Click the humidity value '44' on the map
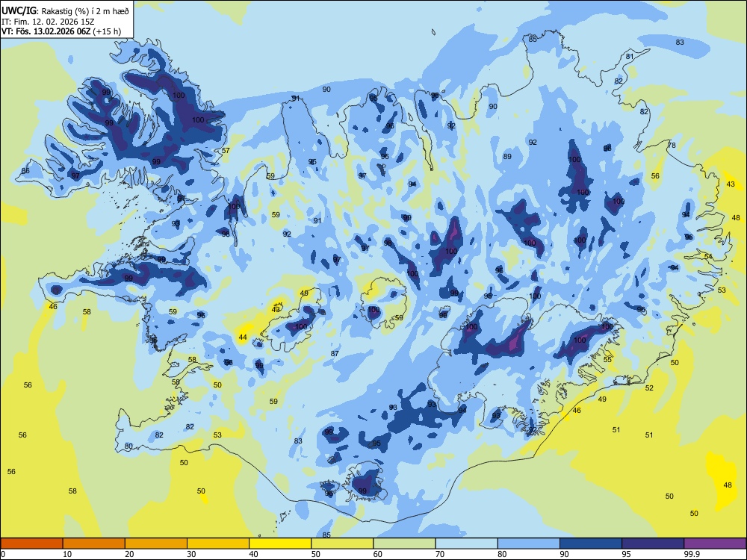This screenshot has height=560, width=747. pyautogui.click(x=243, y=337)
